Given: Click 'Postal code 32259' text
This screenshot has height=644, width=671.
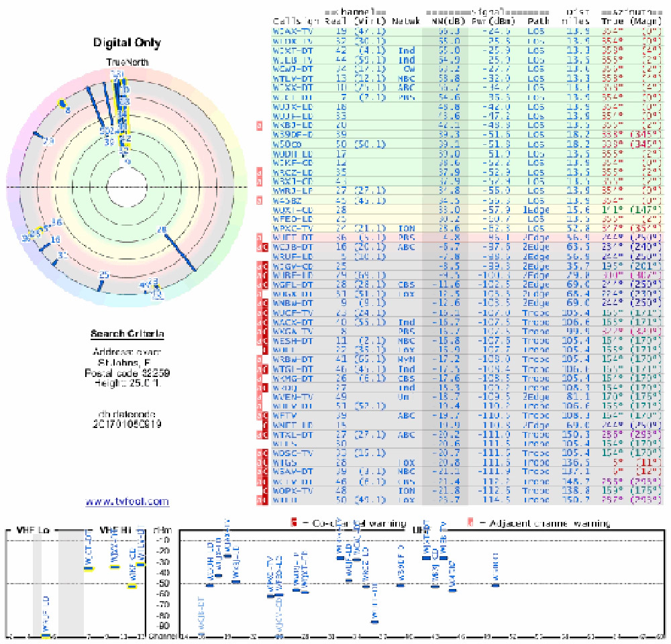Looking at the screenshot, I should [x=127, y=373].
